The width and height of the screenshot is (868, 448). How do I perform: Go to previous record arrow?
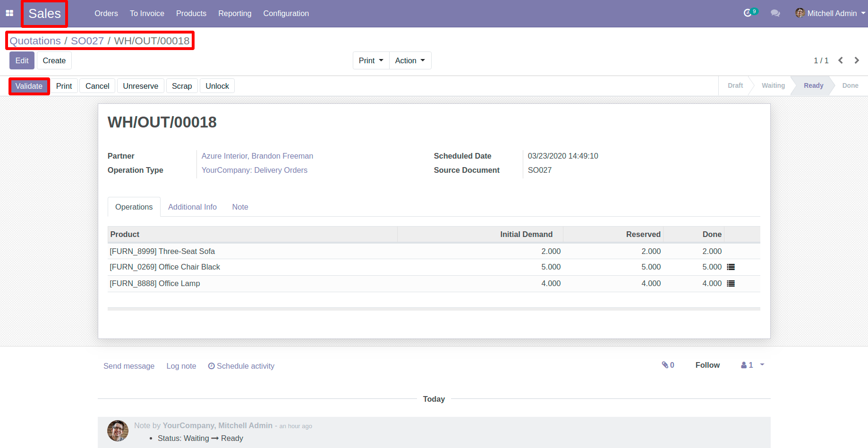pos(841,60)
